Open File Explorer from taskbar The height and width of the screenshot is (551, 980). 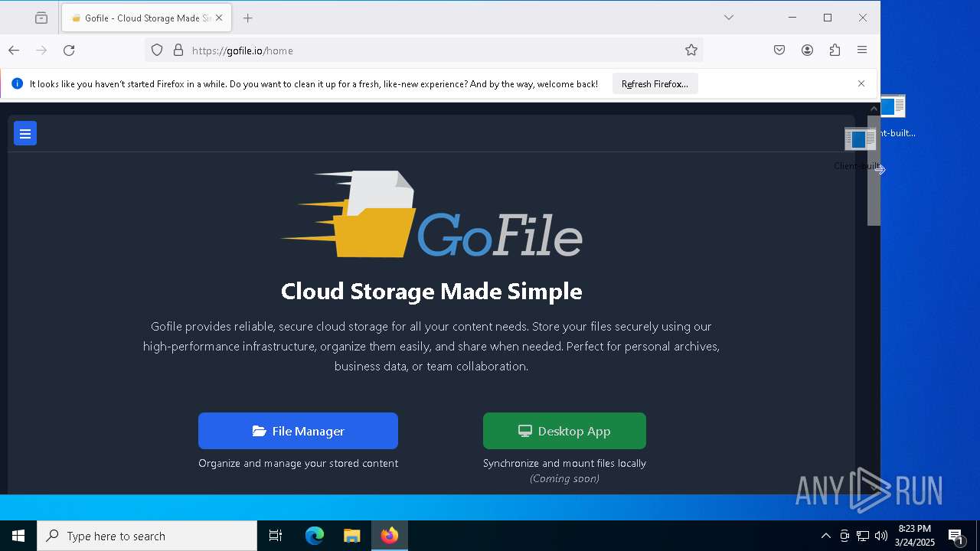351,536
